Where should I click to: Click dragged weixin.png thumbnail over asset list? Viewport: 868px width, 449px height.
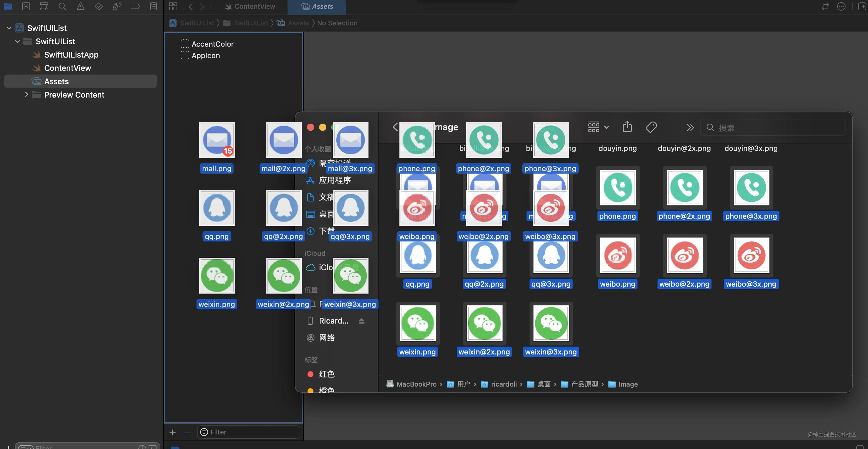click(x=217, y=276)
